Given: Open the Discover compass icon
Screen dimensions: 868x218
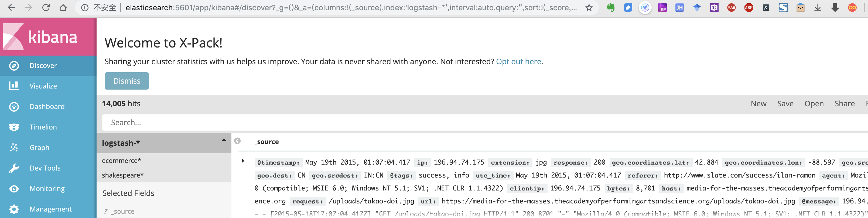Looking at the screenshot, I should click(14, 66).
